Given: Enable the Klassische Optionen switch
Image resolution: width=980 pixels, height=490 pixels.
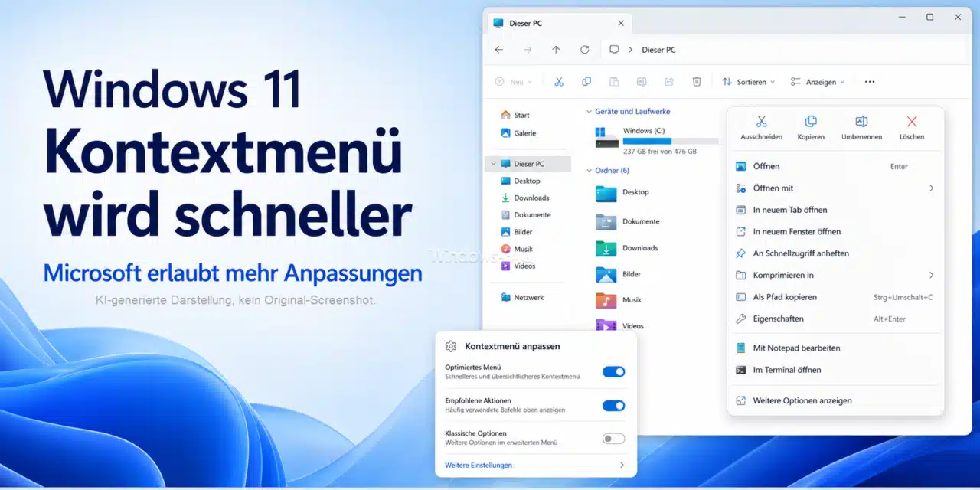Looking at the screenshot, I should click(x=614, y=439).
